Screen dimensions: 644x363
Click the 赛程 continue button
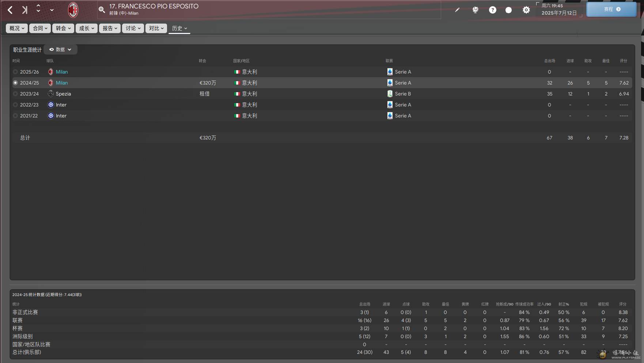coord(611,10)
